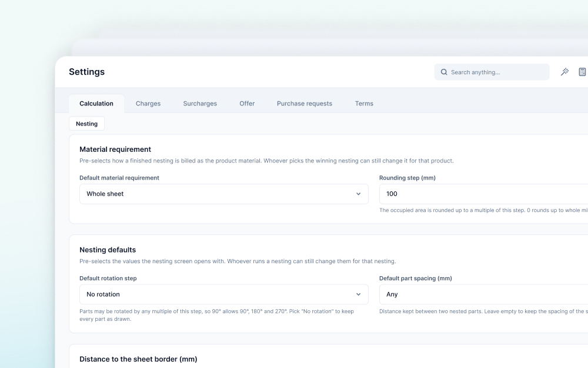Select the Calculation tab

point(96,104)
